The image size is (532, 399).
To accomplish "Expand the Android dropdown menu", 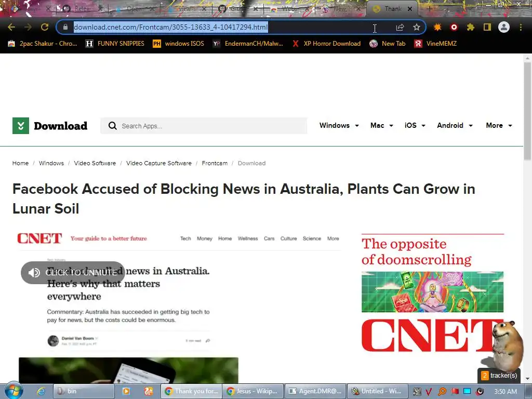I will pos(455,126).
